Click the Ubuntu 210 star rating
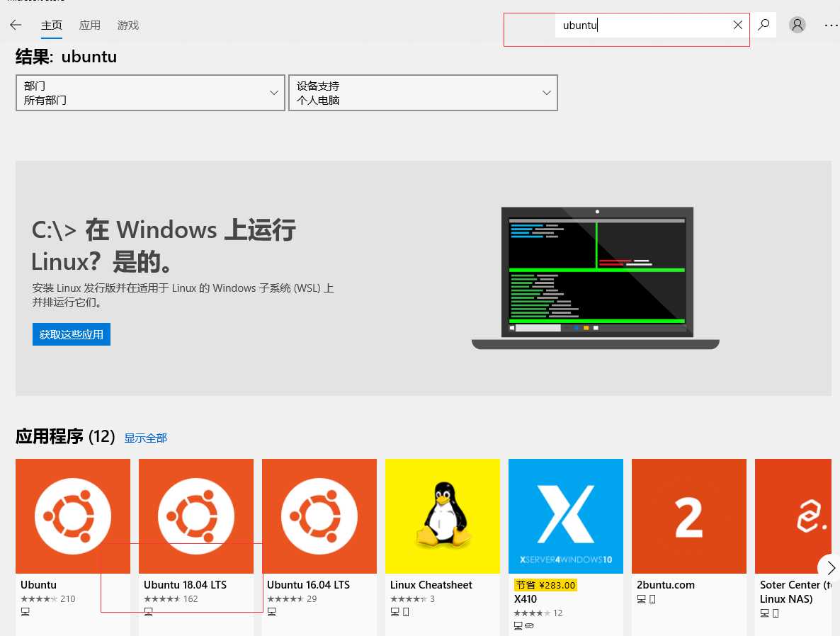840x636 pixels. [x=47, y=598]
